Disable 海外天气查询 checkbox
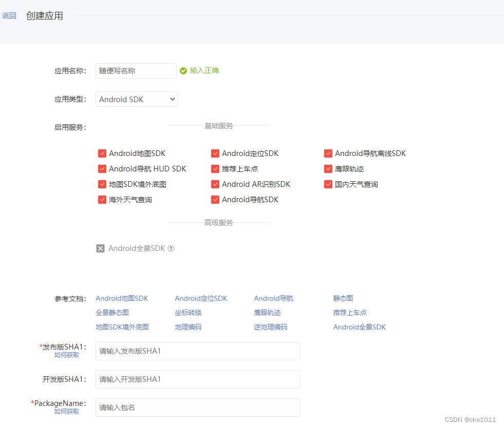This screenshot has width=504, height=427. tap(102, 199)
